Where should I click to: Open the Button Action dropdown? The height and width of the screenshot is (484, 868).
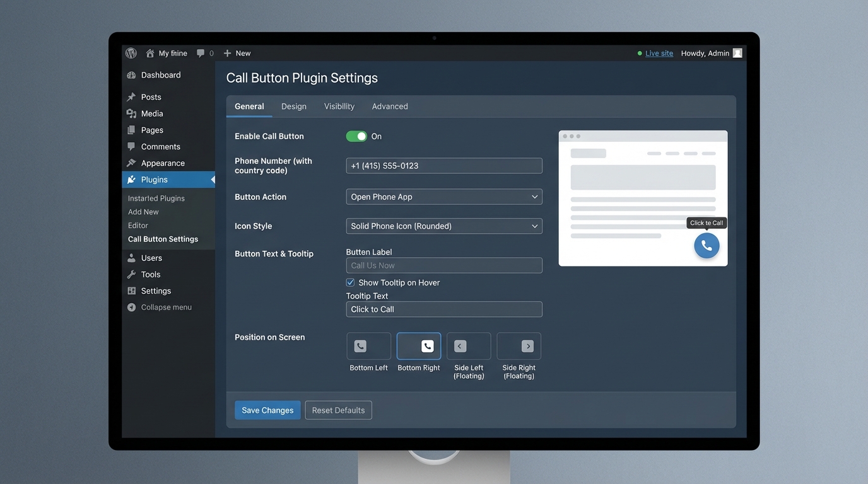443,196
